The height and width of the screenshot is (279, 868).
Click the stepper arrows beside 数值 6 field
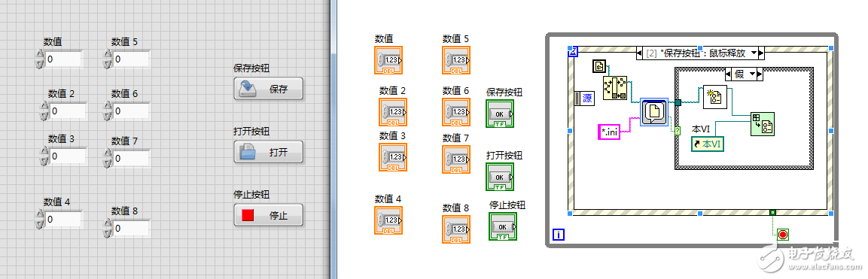[108, 111]
